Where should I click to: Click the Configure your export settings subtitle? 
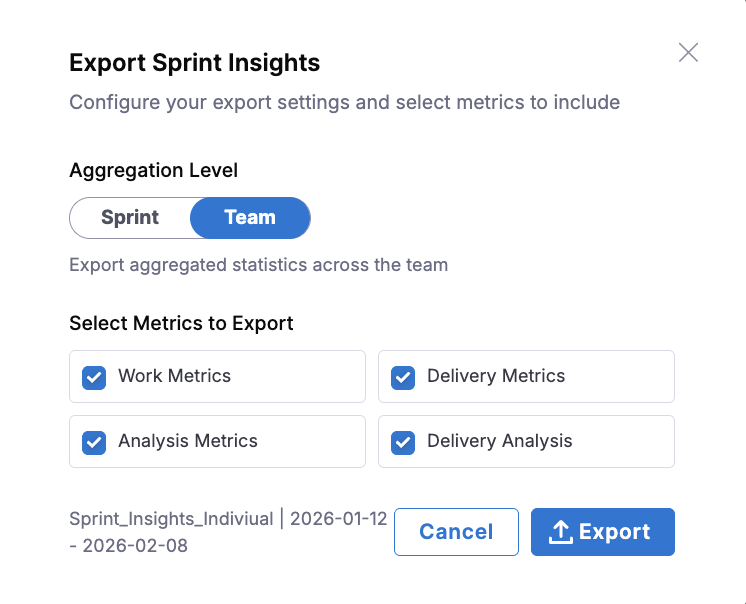[344, 102]
